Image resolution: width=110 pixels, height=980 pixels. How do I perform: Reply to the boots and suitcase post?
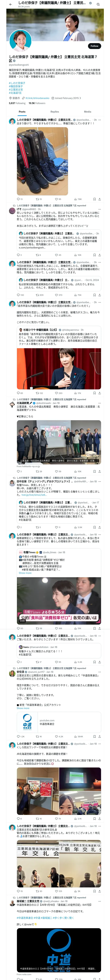pyautogui.click(x=20, y=199)
